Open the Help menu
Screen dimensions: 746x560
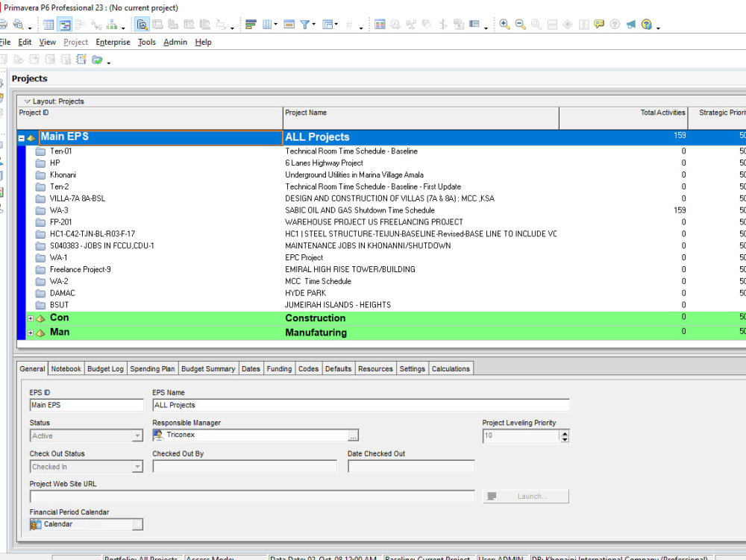[x=203, y=42]
